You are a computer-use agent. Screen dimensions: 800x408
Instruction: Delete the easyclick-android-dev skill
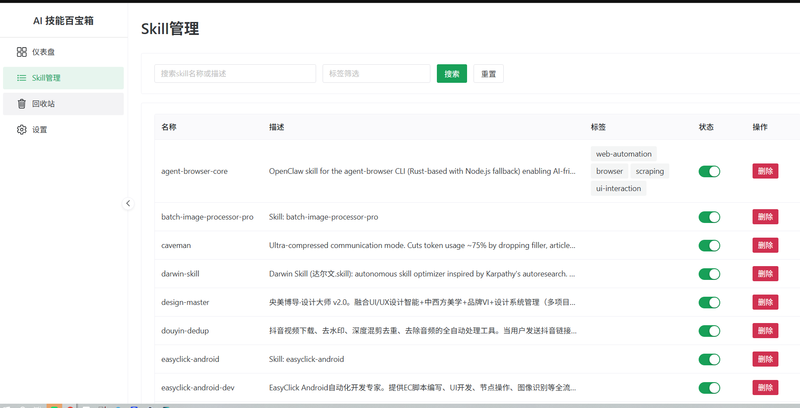[765, 387]
